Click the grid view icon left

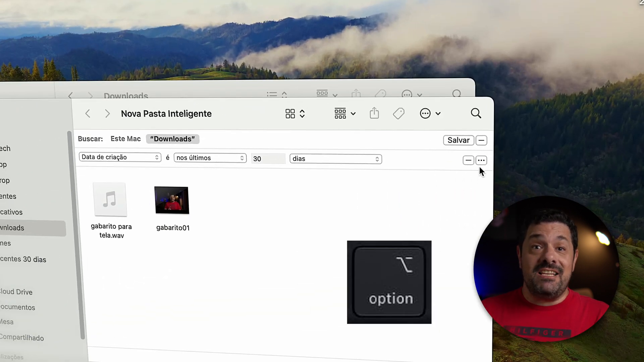(290, 114)
